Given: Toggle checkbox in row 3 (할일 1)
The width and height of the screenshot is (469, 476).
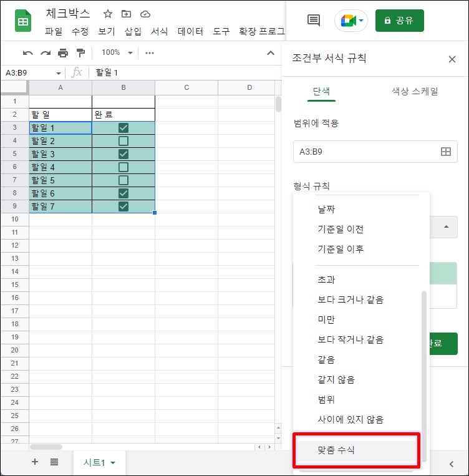Looking at the screenshot, I should (123, 128).
